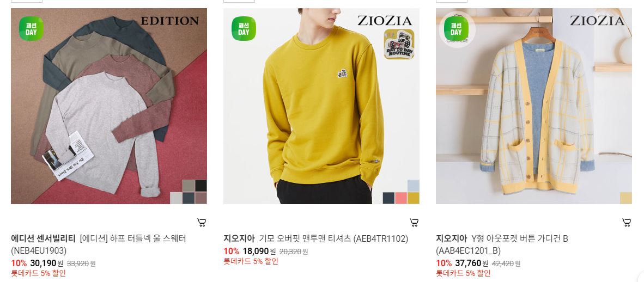
Task: Click the 패션 DAY badge on cardigan image
Action: pos(457,29)
